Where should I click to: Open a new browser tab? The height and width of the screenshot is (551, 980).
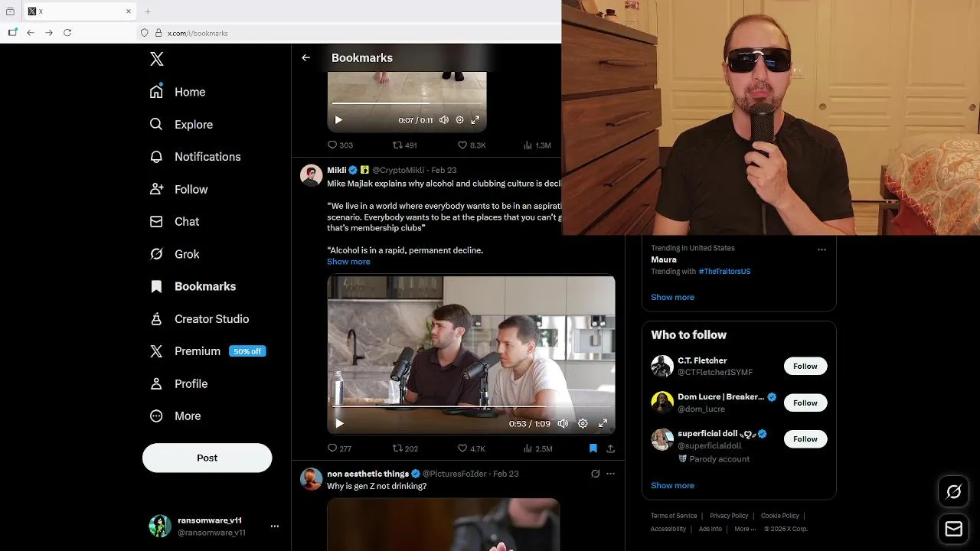pyautogui.click(x=148, y=11)
